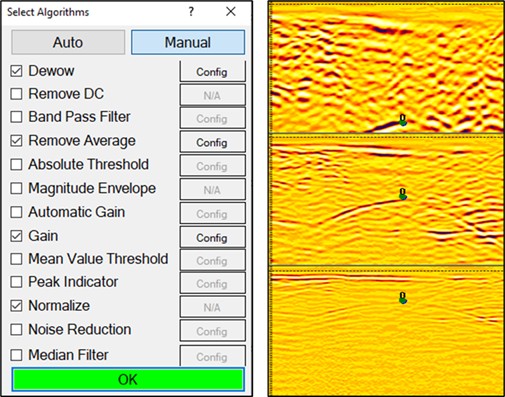
Task: Enable Band Pass Filter checkbox
Action: (x=16, y=117)
